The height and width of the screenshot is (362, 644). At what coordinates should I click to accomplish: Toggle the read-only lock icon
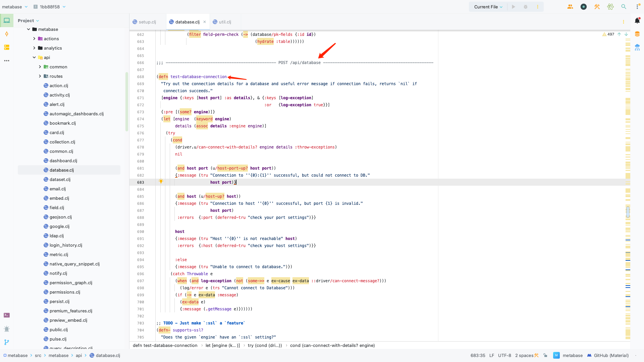(x=545, y=355)
